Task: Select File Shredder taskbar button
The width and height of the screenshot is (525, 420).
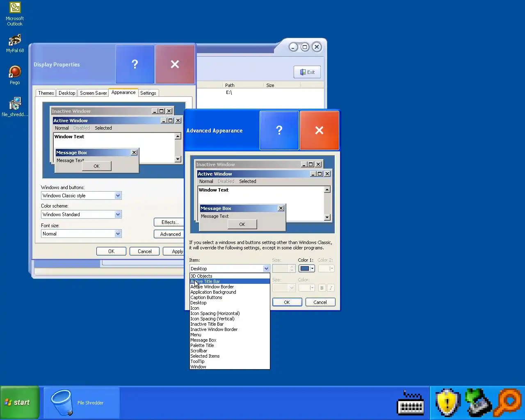Action: point(82,403)
